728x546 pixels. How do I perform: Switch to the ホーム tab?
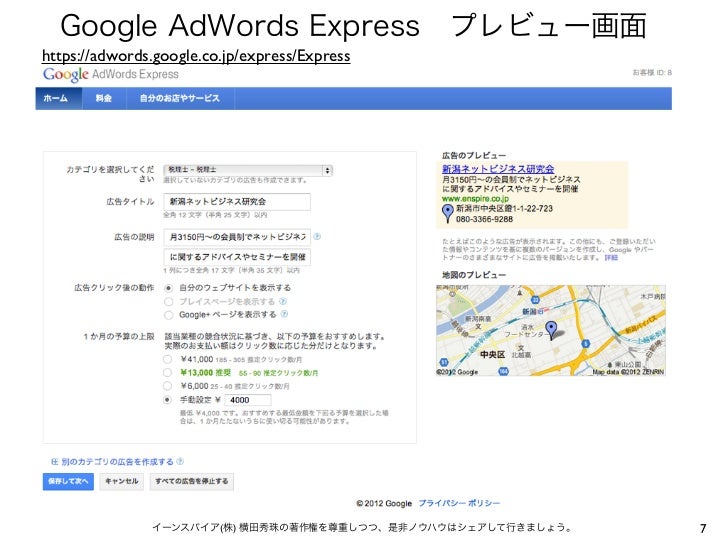(x=58, y=98)
